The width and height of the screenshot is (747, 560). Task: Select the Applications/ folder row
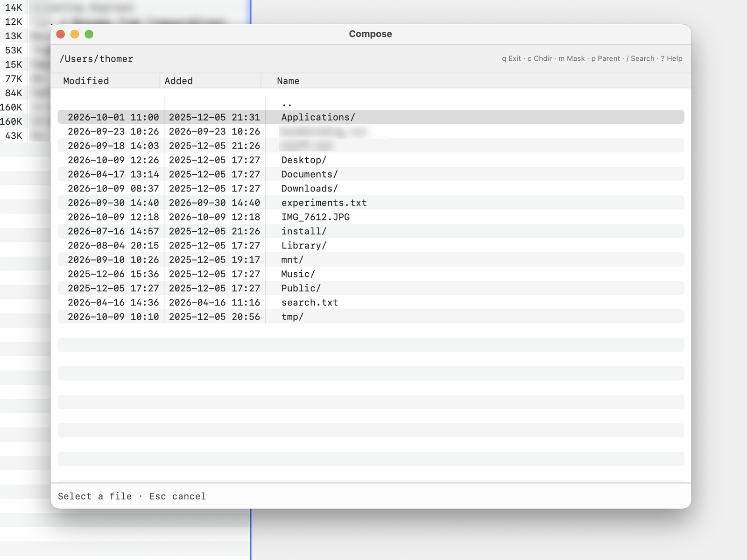(x=371, y=117)
